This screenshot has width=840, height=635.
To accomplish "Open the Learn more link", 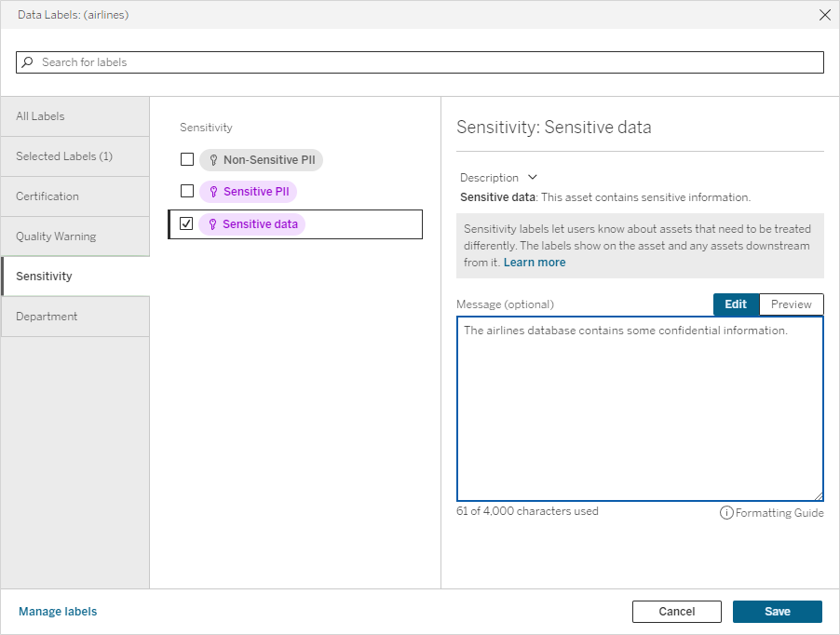I will (534, 262).
